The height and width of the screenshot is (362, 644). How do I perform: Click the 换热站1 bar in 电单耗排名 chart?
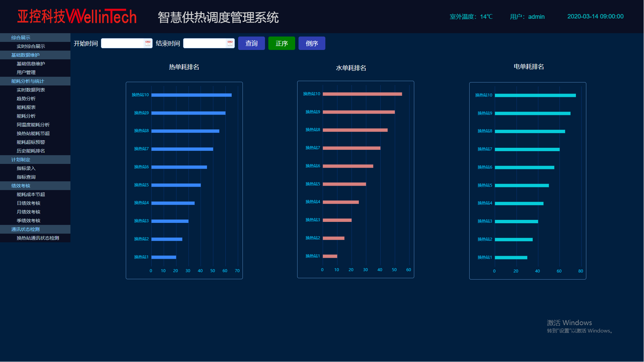[x=511, y=257]
